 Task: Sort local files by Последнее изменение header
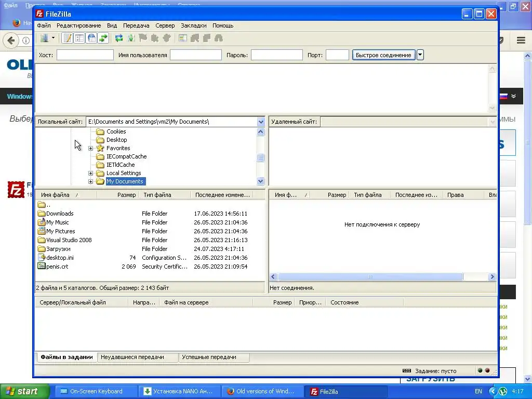point(222,195)
